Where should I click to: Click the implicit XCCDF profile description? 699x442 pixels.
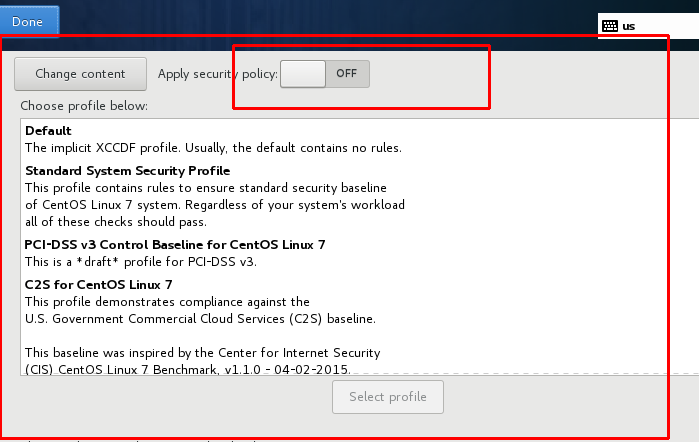[x=213, y=148]
